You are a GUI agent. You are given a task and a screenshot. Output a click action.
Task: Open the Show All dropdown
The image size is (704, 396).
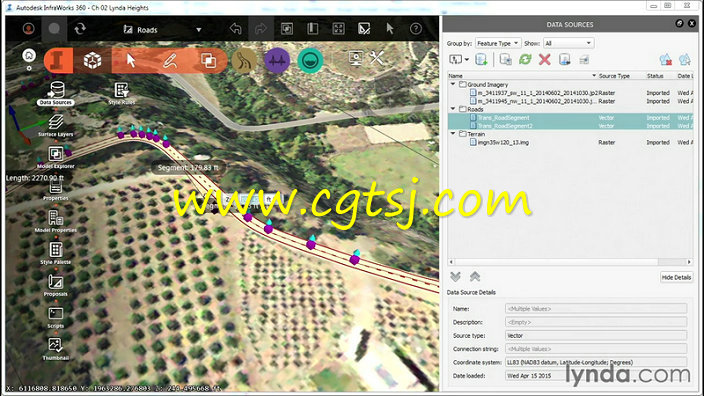coord(568,43)
